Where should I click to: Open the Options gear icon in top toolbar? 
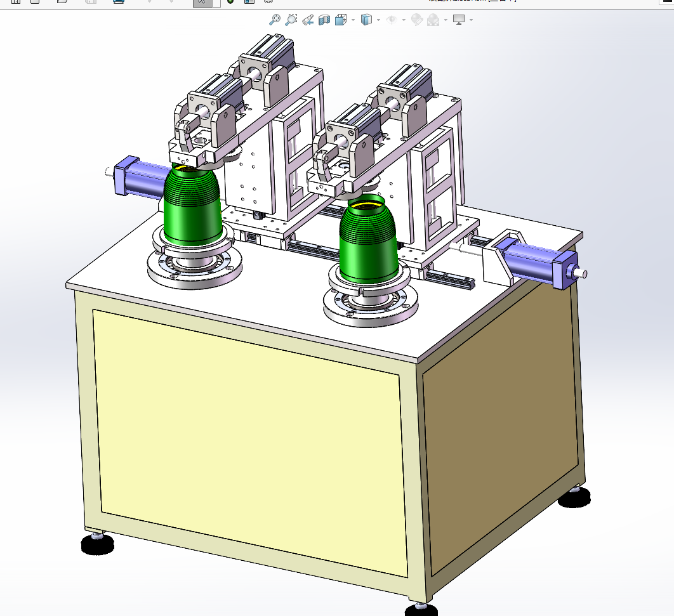pos(268,2)
